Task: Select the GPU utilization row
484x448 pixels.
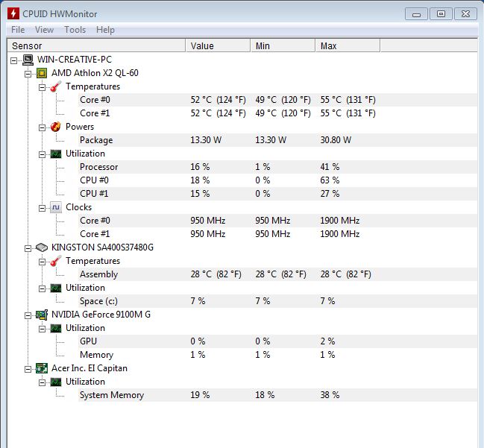Action: (x=277, y=341)
